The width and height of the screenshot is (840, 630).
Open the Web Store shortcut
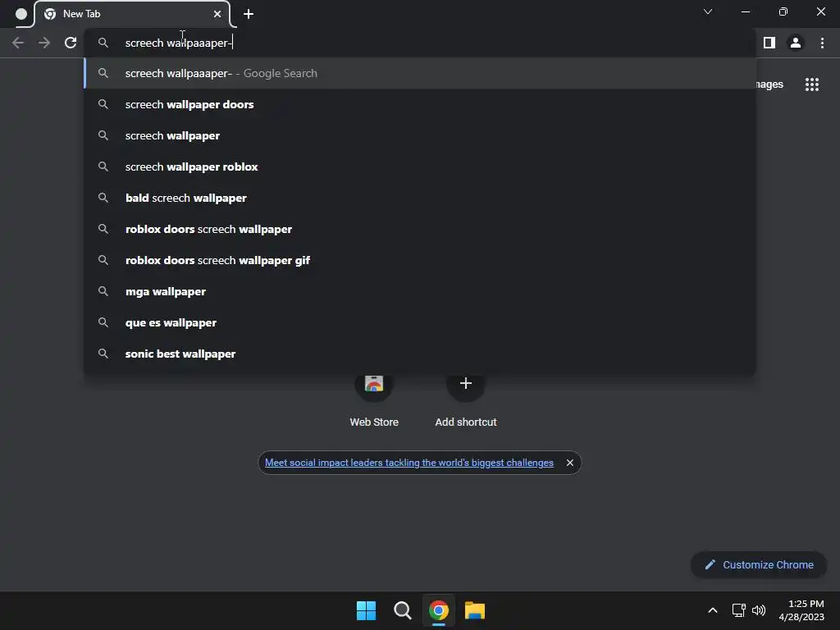click(374, 400)
